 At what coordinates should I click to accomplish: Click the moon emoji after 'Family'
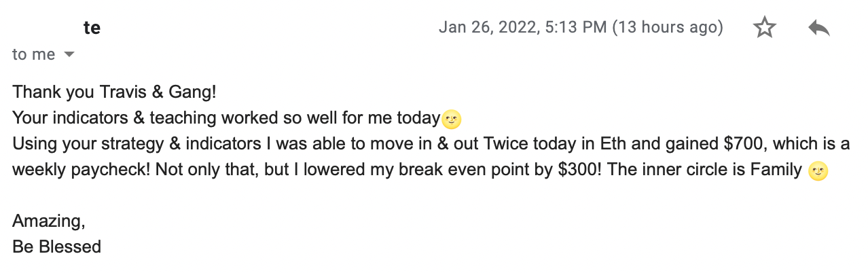click(x=818, y=171)
